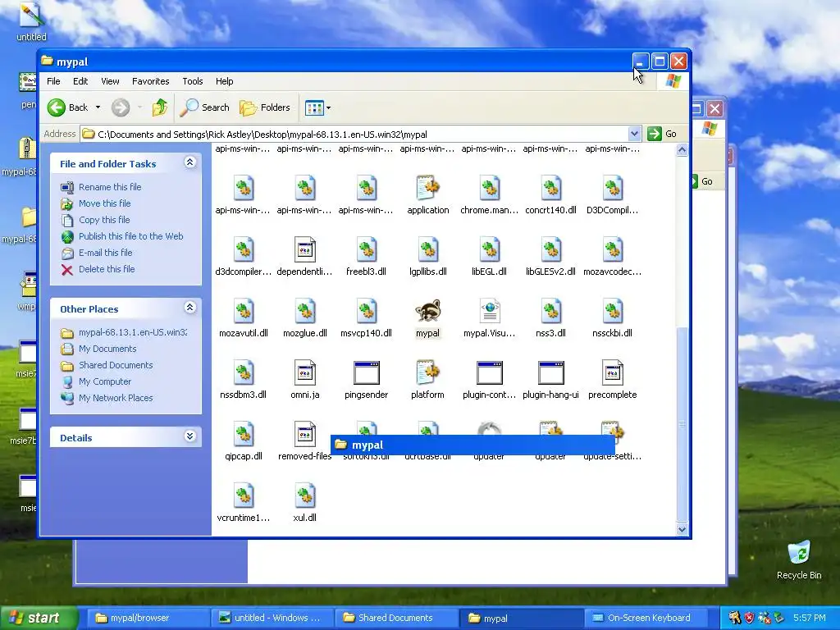Open My Computer from Other Places

(104, 382)
